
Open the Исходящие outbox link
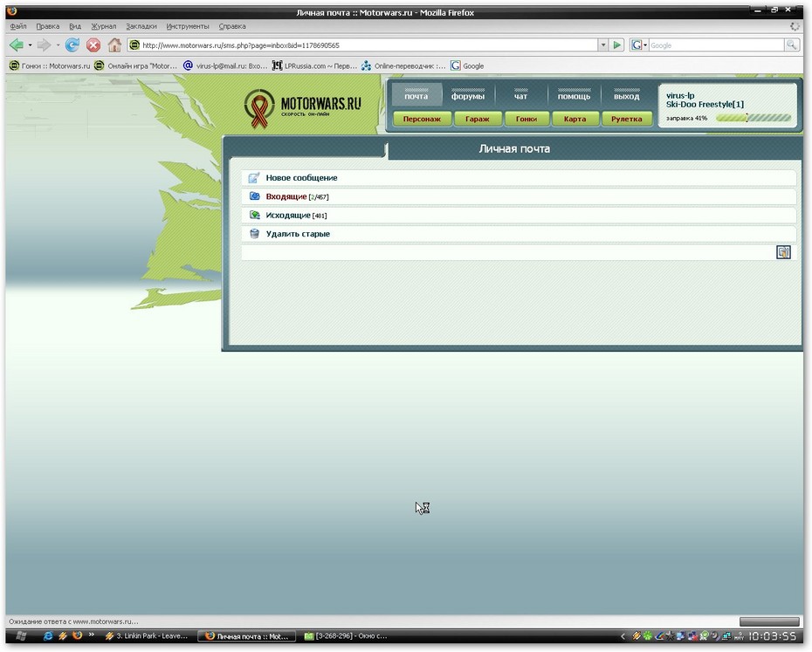pos(288,215)
